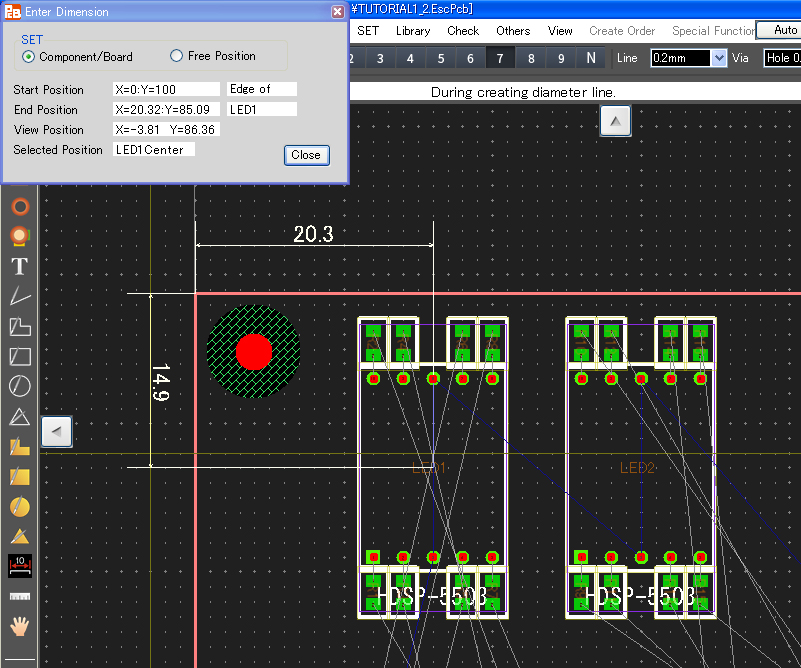Image resolution: width=801 pixels, height=668 pixels.
Task: Select the dimension line tool
Action: click(20, 566)
